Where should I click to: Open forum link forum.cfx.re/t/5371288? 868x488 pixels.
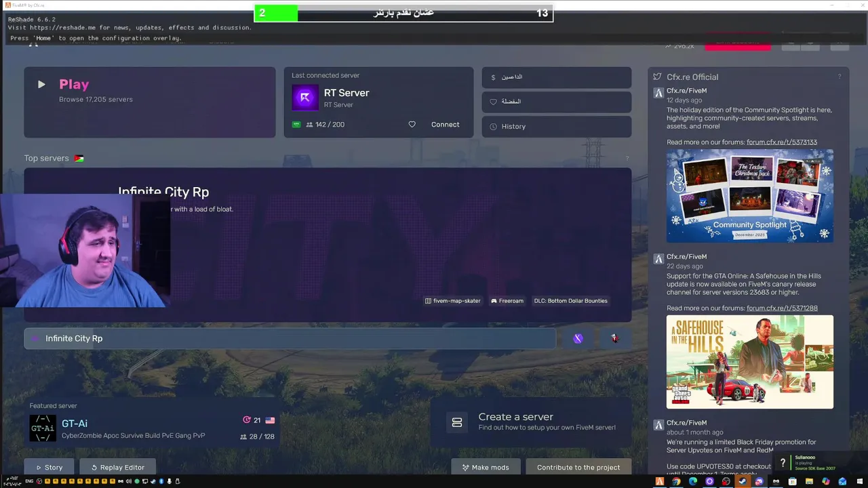click(x=782, y=308)
